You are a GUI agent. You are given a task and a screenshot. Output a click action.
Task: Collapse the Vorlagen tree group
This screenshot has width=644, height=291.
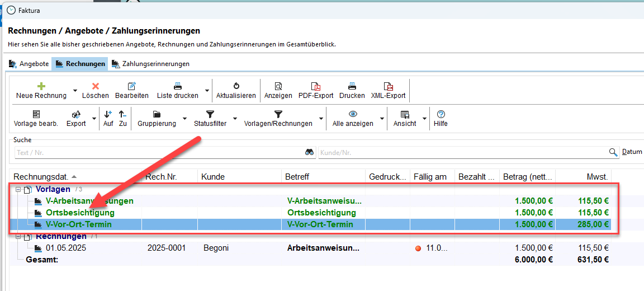coord(18,190)
